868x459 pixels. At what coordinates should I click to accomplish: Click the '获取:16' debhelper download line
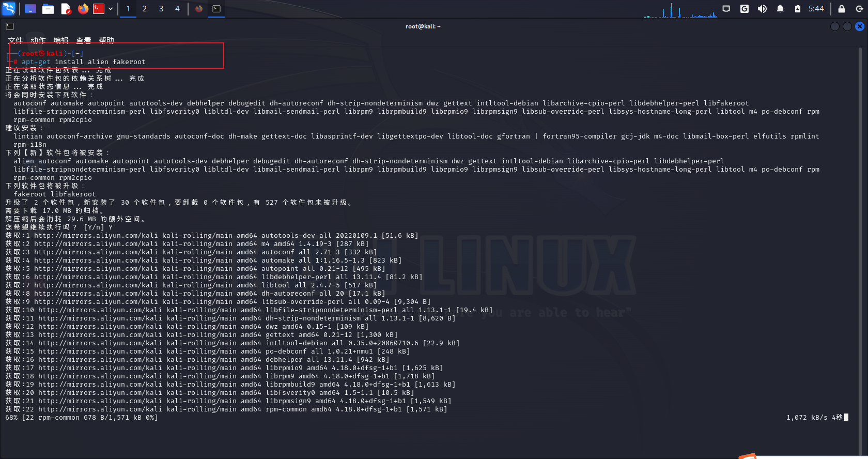pyautogui.click(x=197, y=360)
